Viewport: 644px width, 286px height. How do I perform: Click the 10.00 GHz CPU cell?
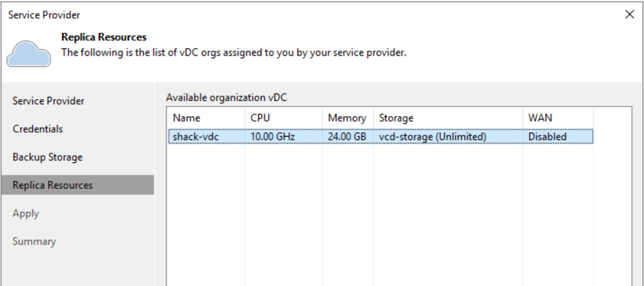coord(272,137)
